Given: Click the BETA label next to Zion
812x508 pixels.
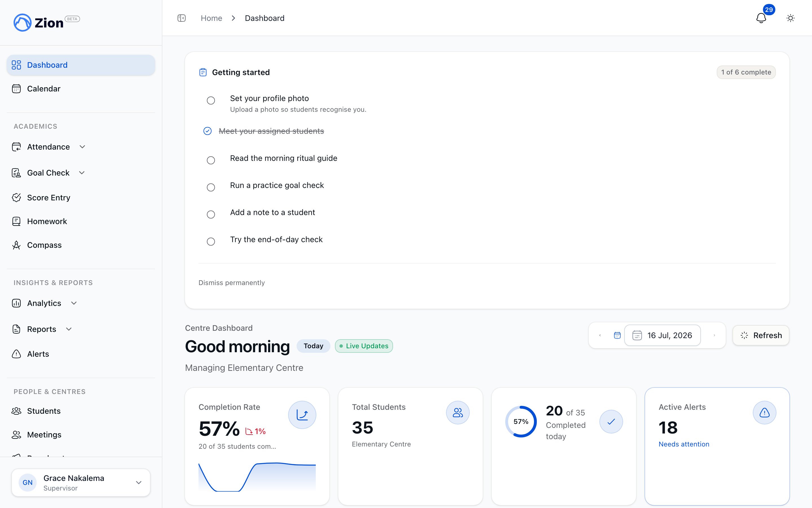Looking at the screenshot, I should pyautogui.click(x=72, y=19).
